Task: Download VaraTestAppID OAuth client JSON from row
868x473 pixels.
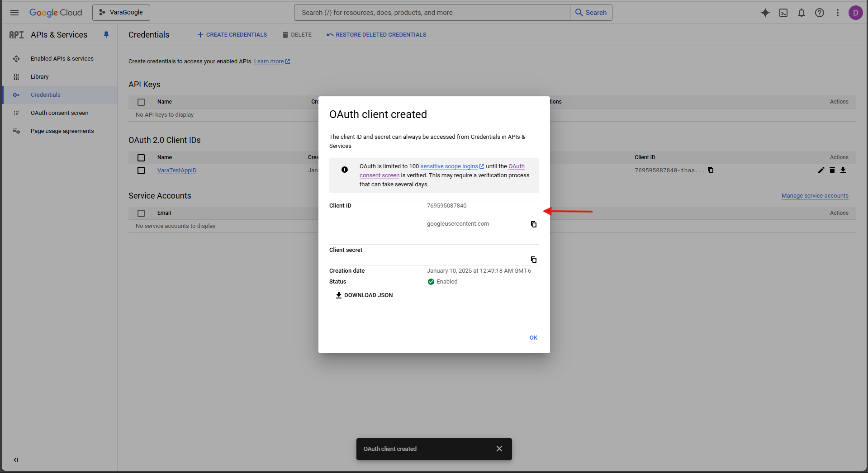Action: tap(843, 170)
